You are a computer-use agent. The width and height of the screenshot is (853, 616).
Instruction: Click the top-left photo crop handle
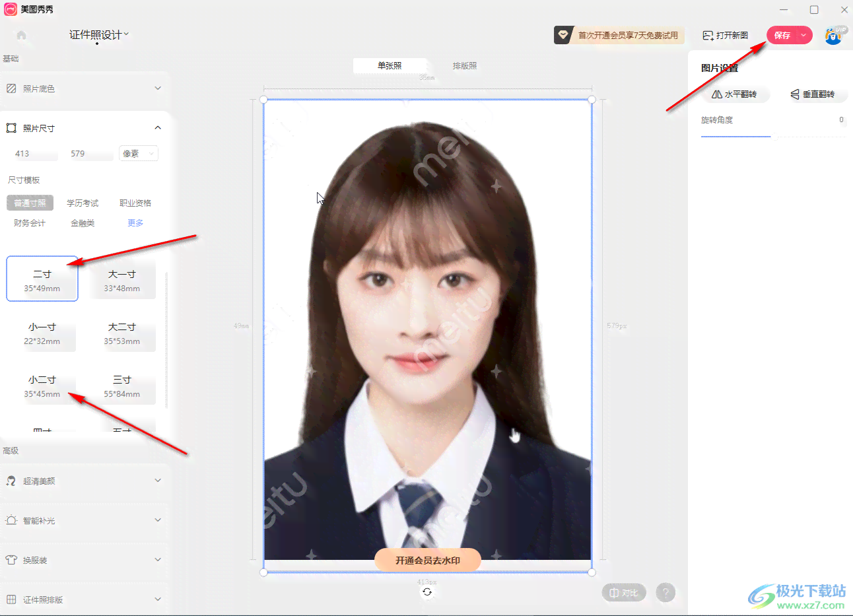coord(263,100)
